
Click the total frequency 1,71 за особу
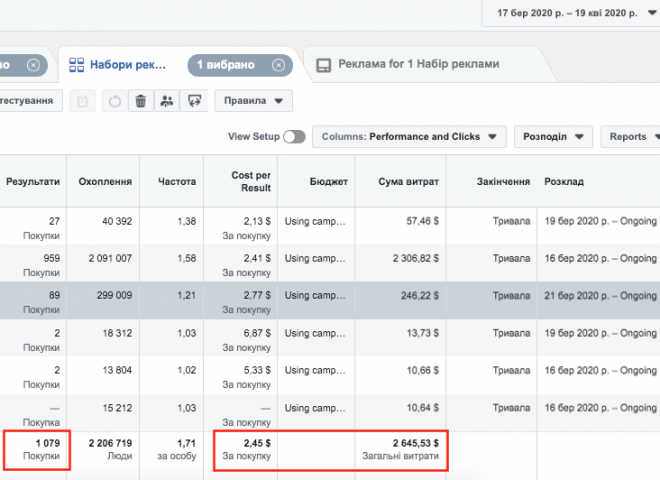[x=177, y=449]
